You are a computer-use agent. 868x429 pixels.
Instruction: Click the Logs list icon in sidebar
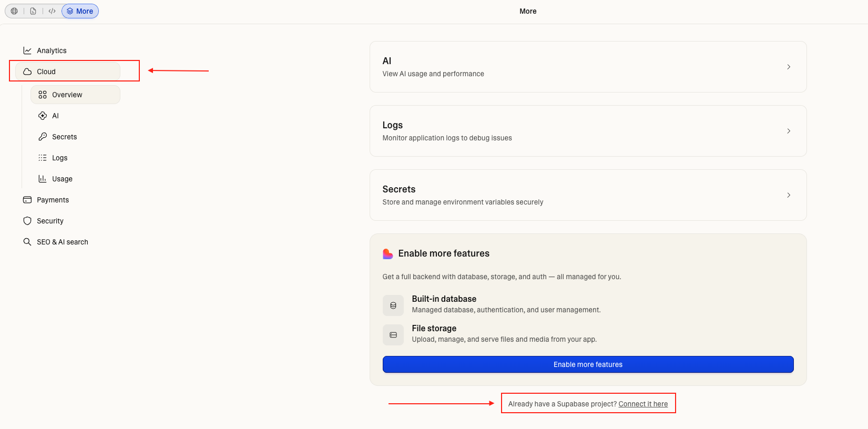coord(43,158)
